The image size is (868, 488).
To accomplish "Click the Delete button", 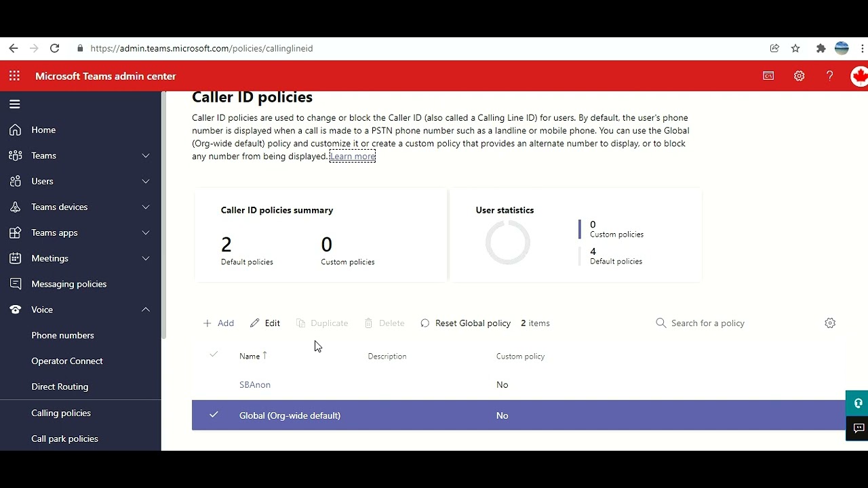I will click(x=384, y=323).
